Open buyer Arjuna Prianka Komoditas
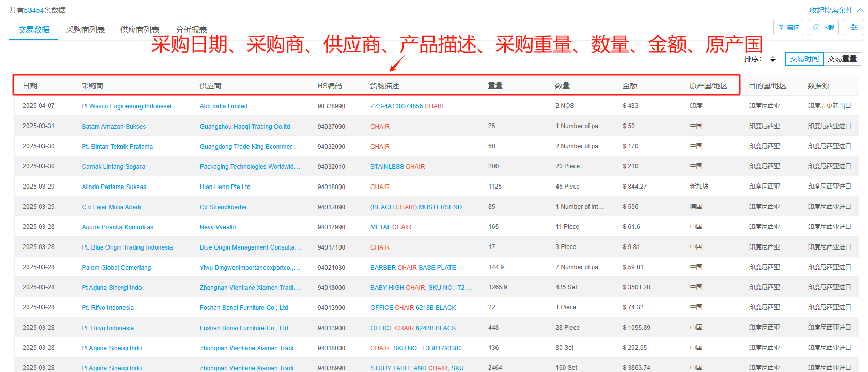Screen dimensions: 868x372 coord(117,227)
